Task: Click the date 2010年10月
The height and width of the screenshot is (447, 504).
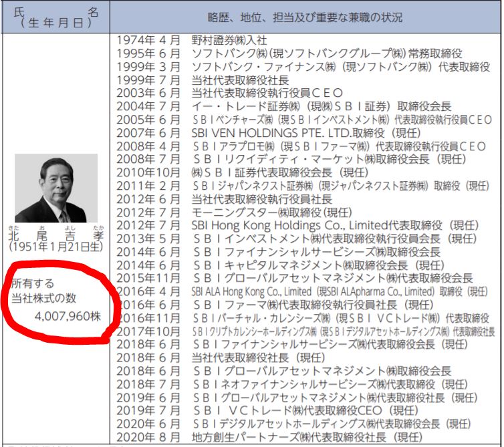Action: pyautogui.click(x=148, y=173)
